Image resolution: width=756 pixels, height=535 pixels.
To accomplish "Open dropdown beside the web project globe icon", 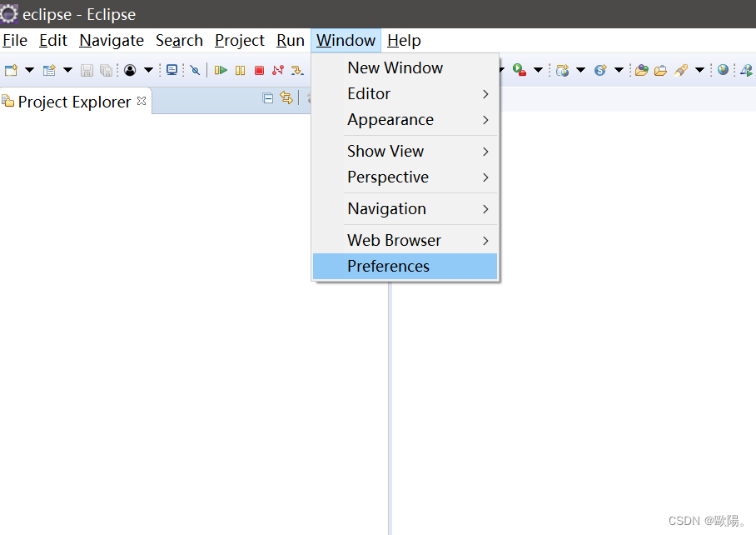I will [x=581, y=71].
